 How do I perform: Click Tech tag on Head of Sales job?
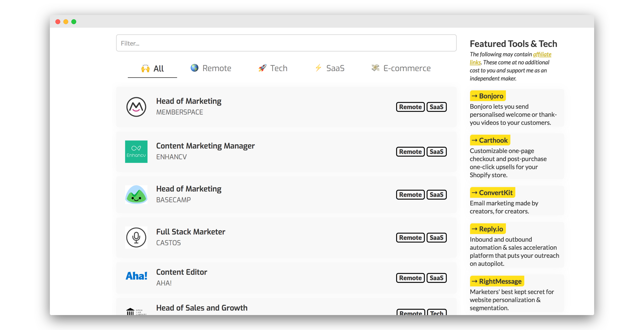pyautogui.click(x=436, y=312)
